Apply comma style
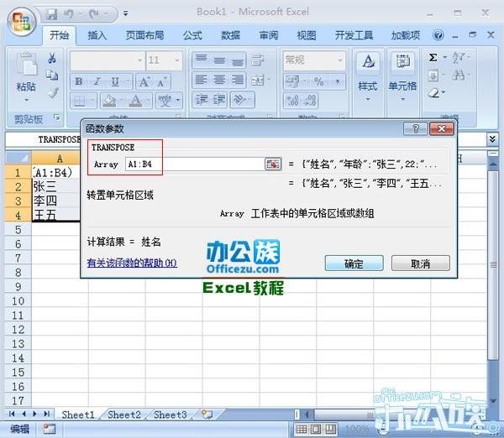Image resolution: width=504 pixels, height=438 pixels. pyautogui.click(x=337, y=81)
